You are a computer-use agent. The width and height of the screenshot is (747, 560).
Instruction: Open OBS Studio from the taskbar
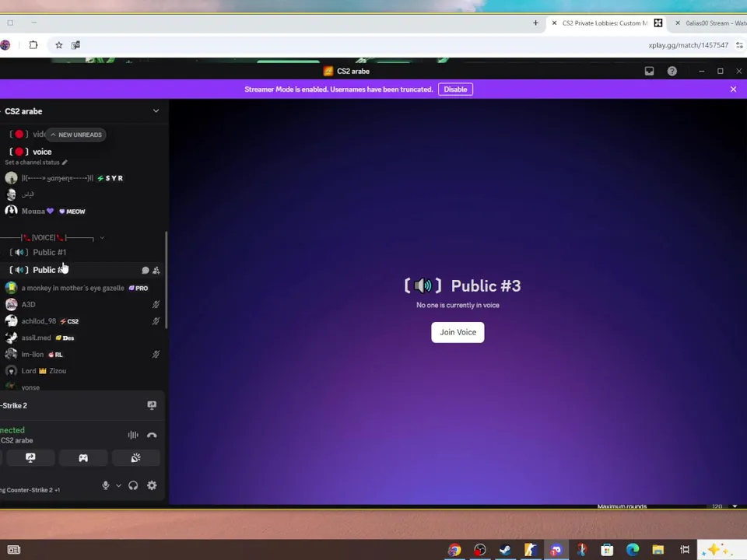tap(480, 550)
